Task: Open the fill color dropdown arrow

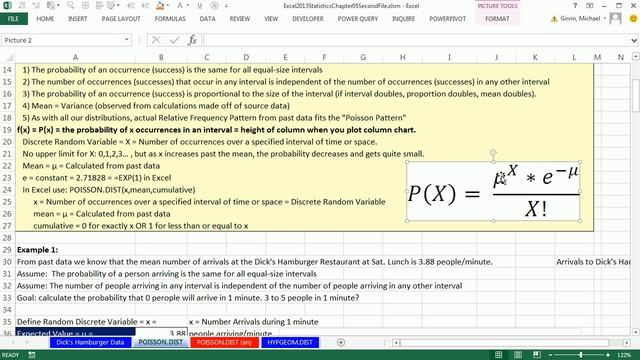Action: coord(167,6)
